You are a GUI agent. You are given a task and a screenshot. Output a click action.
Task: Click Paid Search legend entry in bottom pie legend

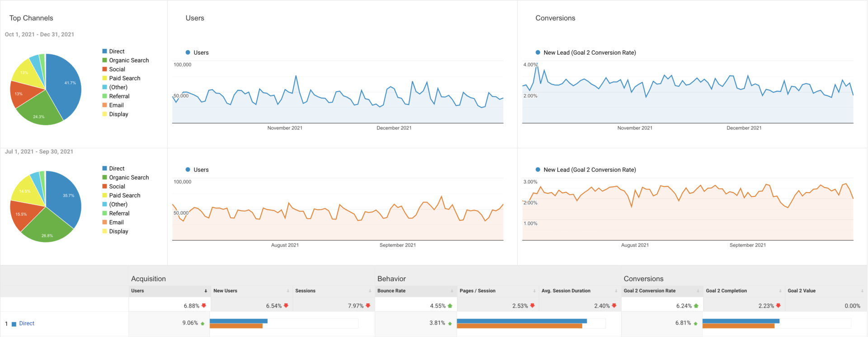click(124, 195)
